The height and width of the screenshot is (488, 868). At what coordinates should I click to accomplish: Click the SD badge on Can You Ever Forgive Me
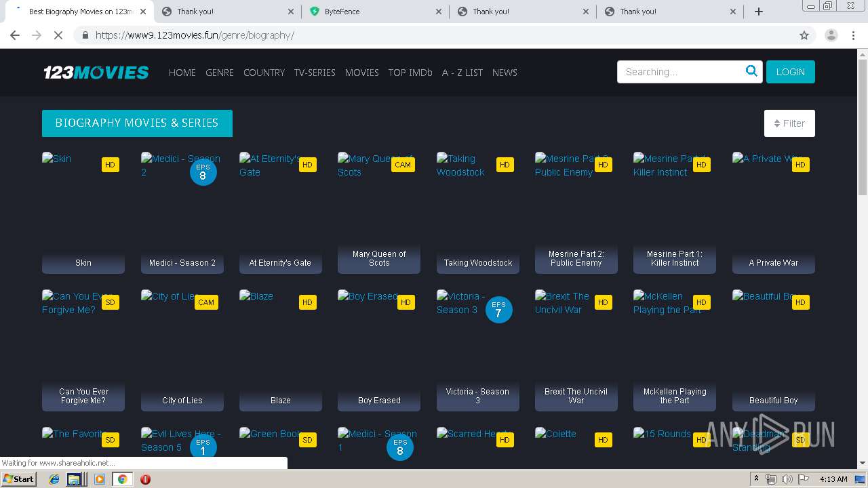[x=110, y=302]
